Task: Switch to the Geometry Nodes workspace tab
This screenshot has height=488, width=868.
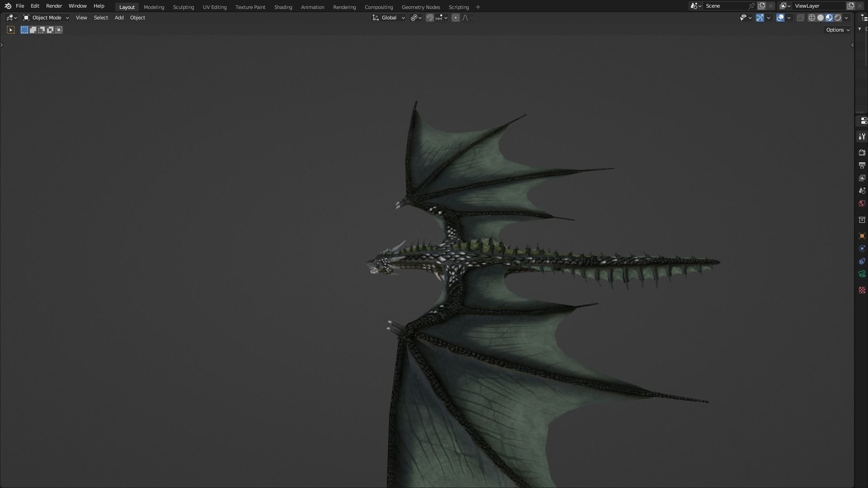Action: coord(420,7)
